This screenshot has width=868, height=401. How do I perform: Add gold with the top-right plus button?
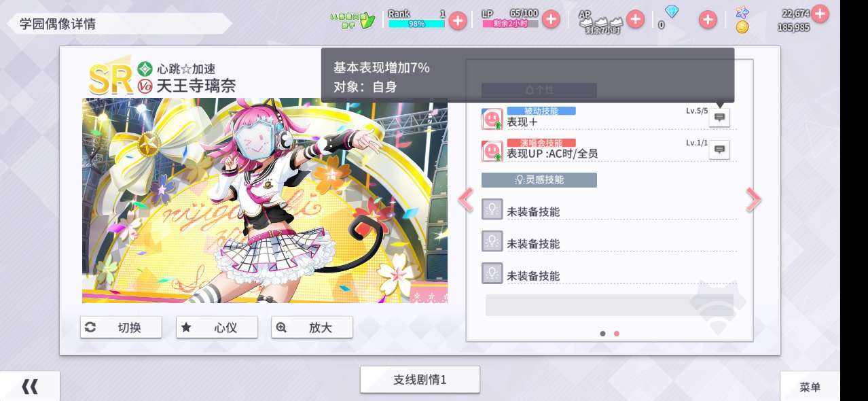click(820, 13)
